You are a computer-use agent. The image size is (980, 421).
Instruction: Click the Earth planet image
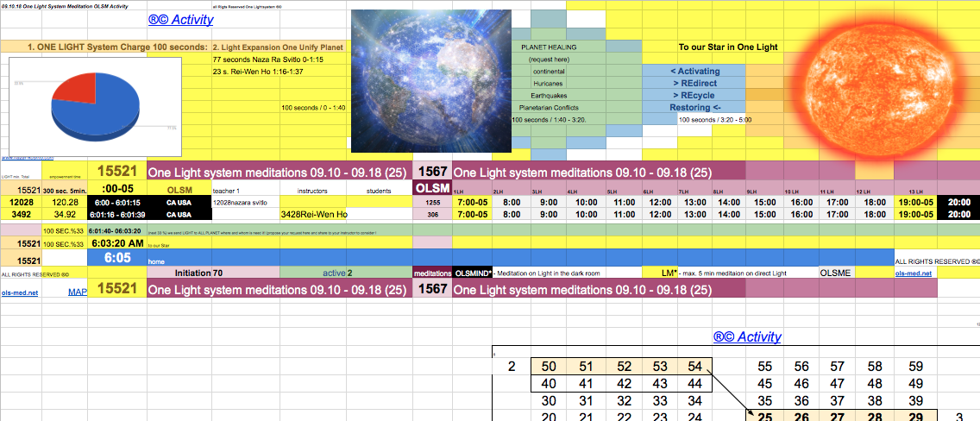tap(431, 80)
